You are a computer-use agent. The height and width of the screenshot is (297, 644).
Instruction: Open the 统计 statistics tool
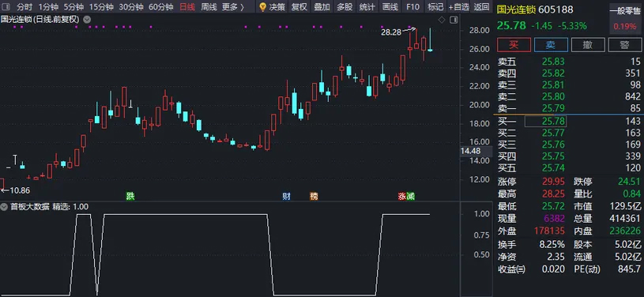point(367,7)
